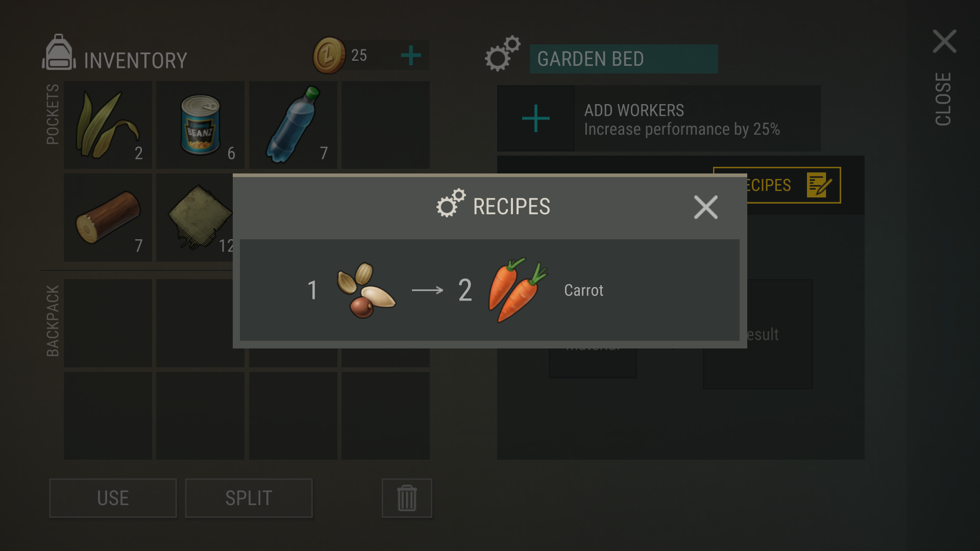The image size is (980, 551).
Task: Select the empty fourth pocket slot
Action: coord(385,125)
